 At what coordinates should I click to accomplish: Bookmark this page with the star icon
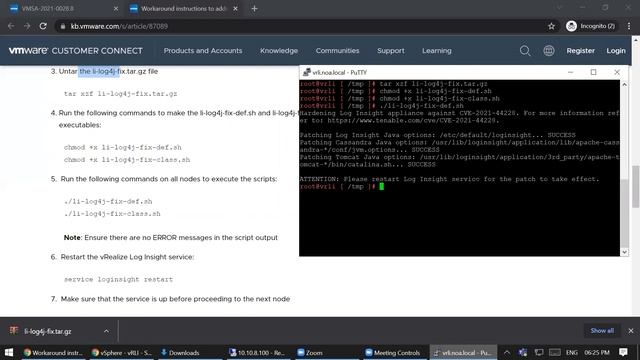click(x=551, y=26)
